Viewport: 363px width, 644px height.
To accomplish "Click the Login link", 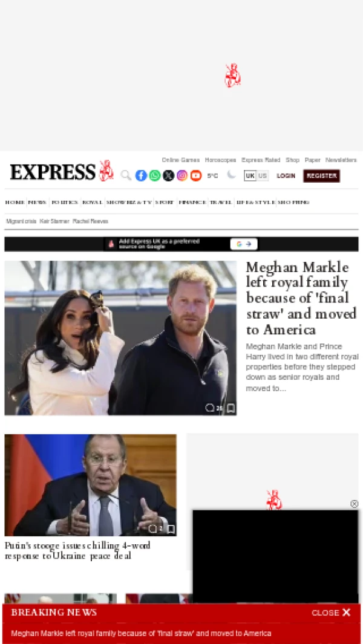I will [286, 176].
